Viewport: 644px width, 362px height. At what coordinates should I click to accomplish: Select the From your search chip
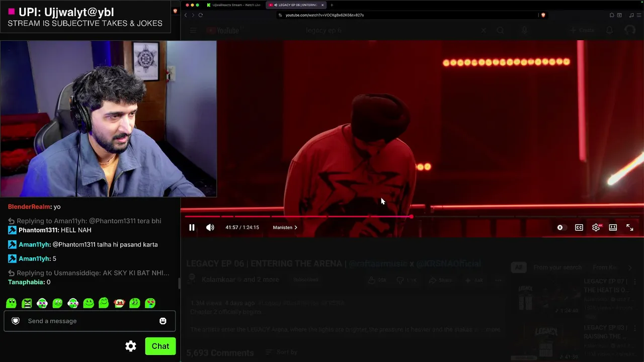(557, 267)
